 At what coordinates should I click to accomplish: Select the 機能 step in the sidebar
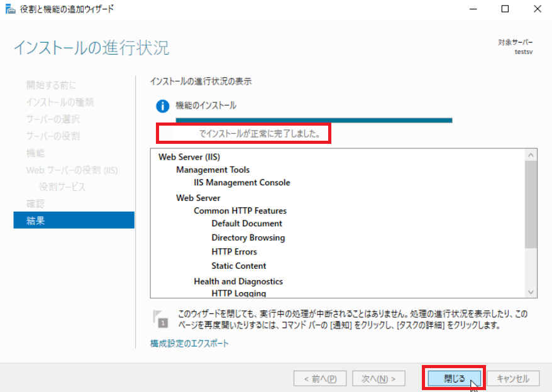point(36,153)
